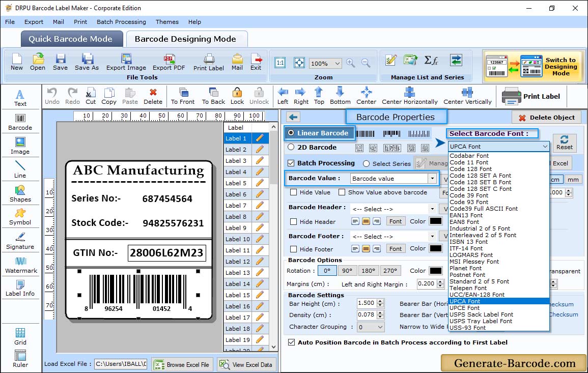Toggle Hide Value checkbox
The height and width of the screenshot is (373, 588).
[x=294, y=192]
